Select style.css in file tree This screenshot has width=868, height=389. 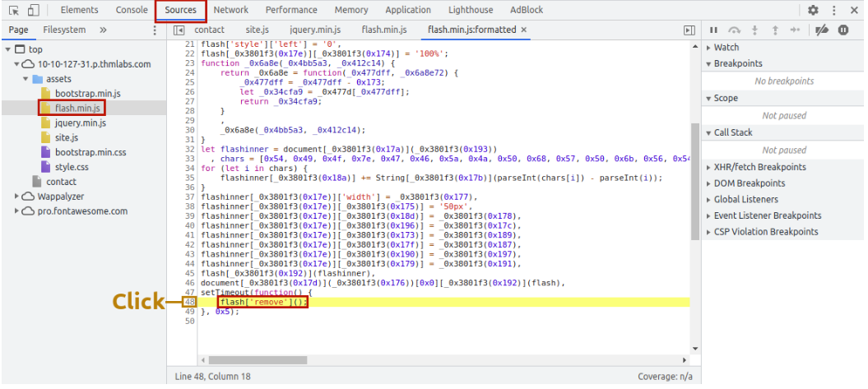coord(71,167)
